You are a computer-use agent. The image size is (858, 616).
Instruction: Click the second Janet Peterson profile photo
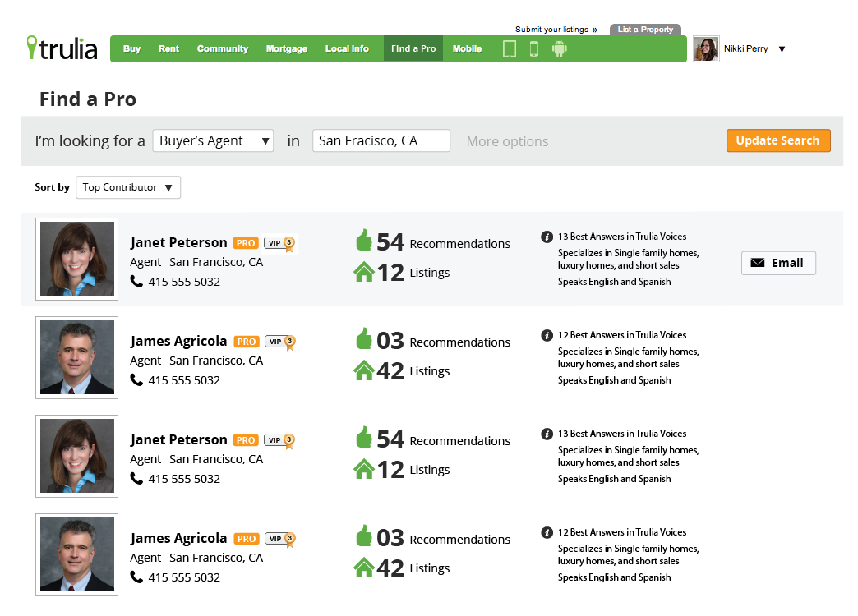[76, 456]
